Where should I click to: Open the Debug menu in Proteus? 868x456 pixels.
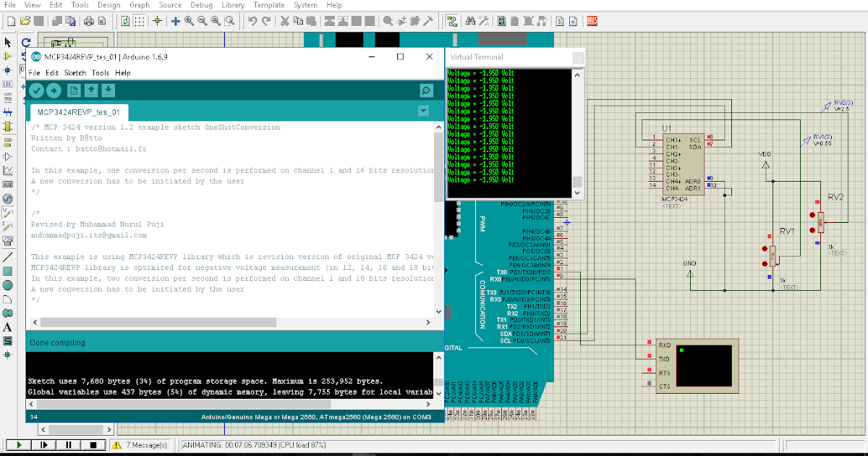pos(201,5)
